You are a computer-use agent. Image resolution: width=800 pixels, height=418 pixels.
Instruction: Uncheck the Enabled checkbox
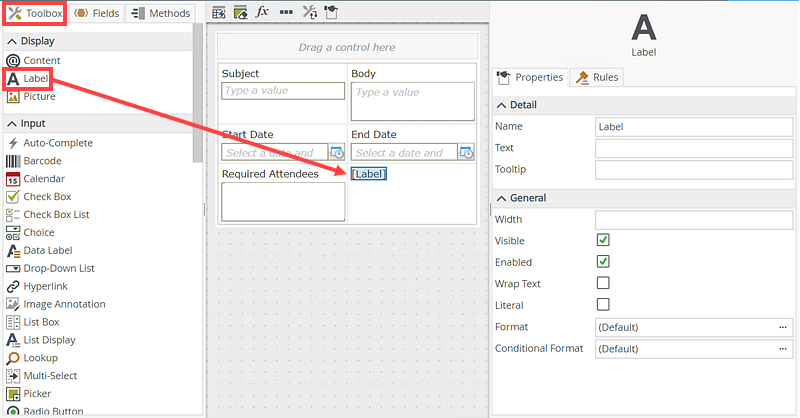[603, 262]
